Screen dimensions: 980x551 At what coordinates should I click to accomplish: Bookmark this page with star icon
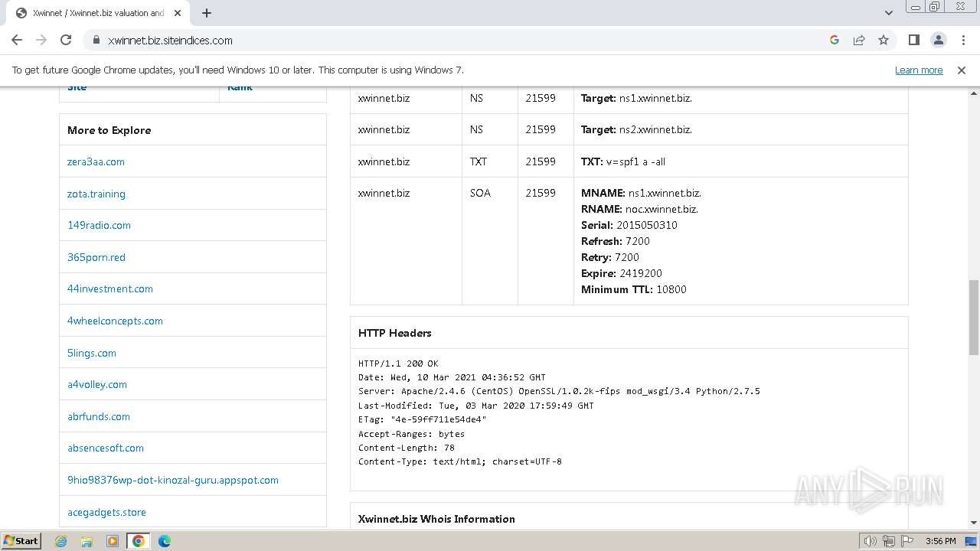(x=884, y=40)
